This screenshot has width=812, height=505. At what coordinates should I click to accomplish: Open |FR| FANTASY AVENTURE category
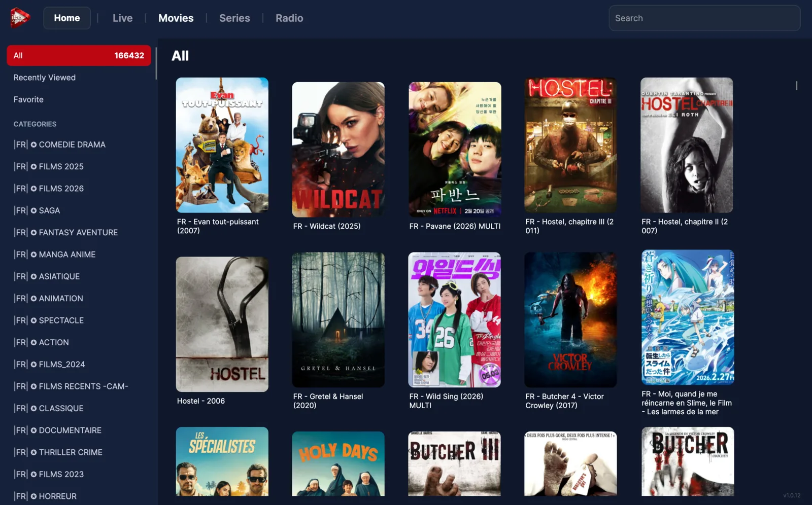pos(79,232)
